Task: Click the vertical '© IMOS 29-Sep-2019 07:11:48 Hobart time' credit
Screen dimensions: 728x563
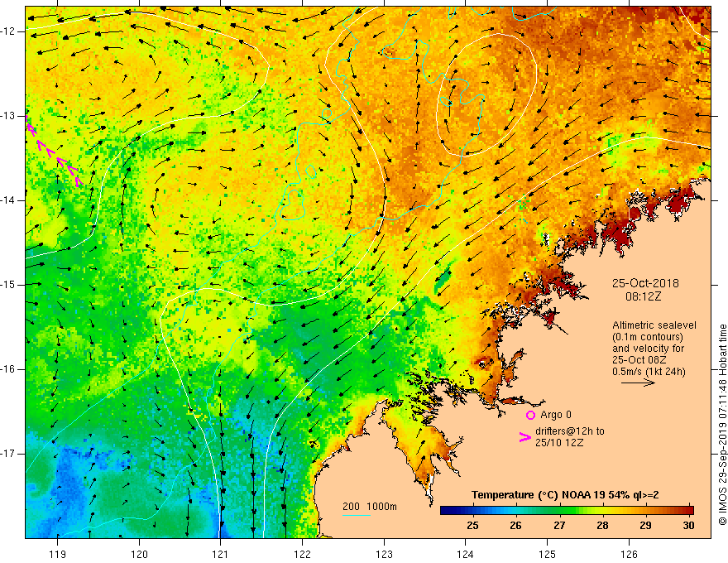Action: [722, 425]
